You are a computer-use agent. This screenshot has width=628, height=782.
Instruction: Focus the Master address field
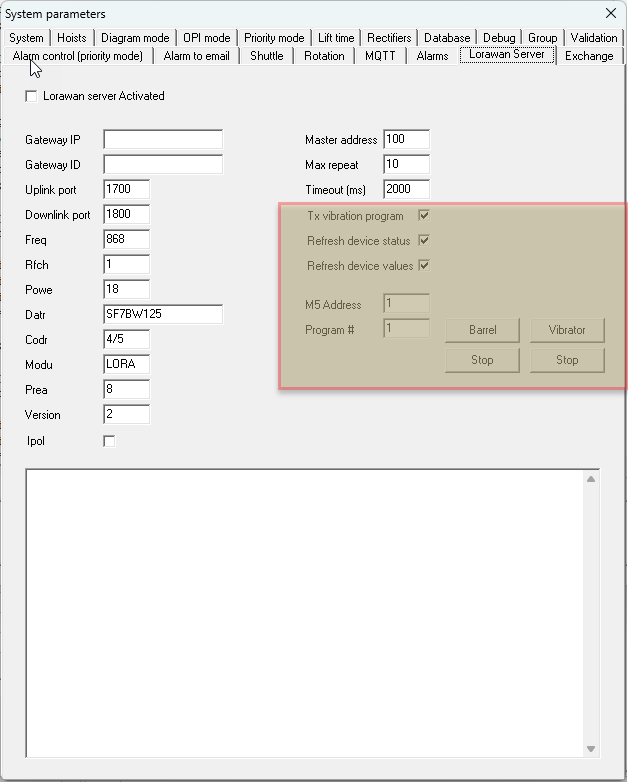[x=407, y=139]
